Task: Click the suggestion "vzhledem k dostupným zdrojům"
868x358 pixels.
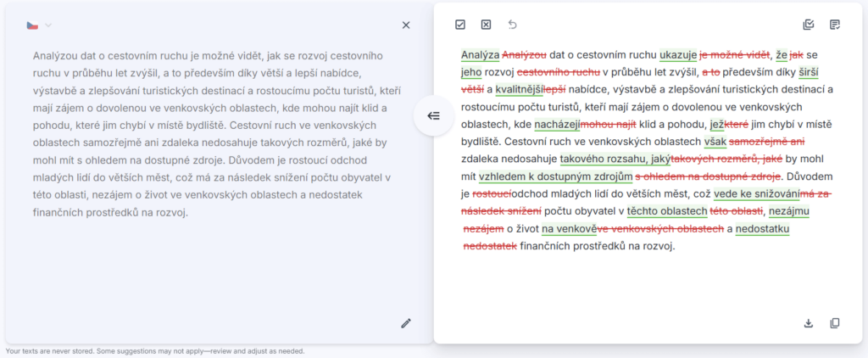Action: tap(555, 176)
